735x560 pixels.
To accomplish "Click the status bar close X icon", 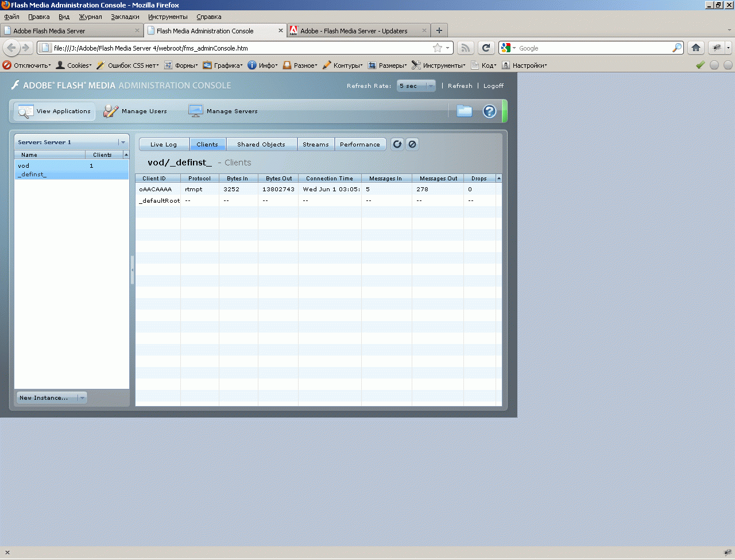I will pos(7,553).
